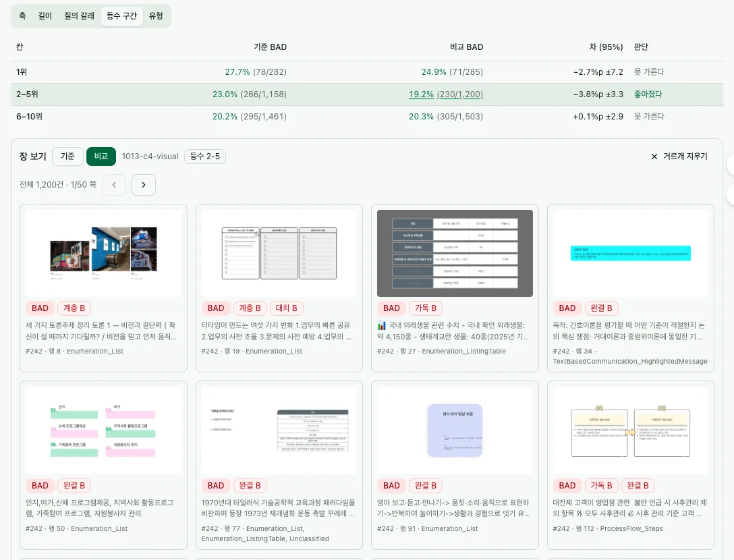Click the bar chart emoji in the 행 27 card
This screenshot has width=734, height=560.
[x=382, y=325]
